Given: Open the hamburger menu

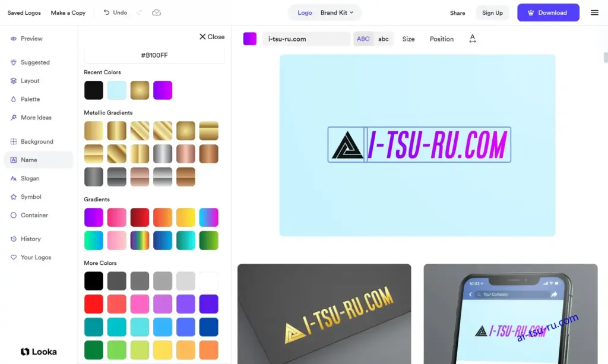Looking at the screenshot, I should (594, 13).
